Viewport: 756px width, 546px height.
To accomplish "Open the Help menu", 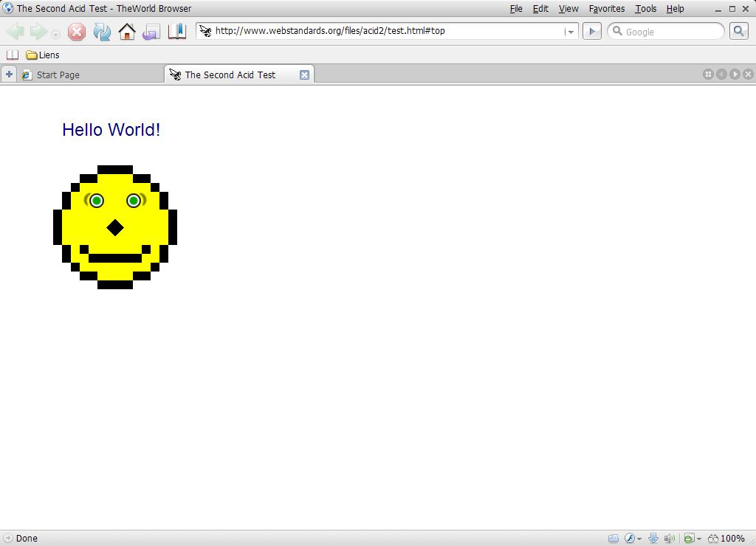I will [675, 9].
